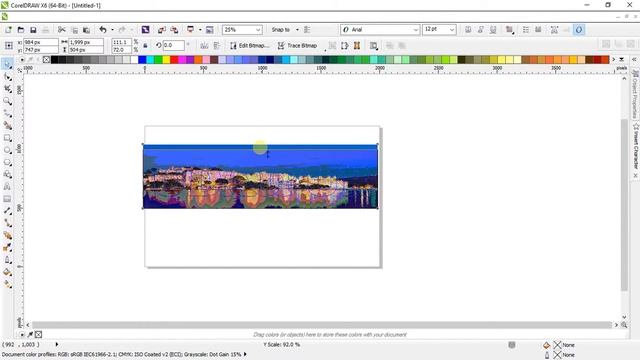Open a file using folder icon

[21, 30]
